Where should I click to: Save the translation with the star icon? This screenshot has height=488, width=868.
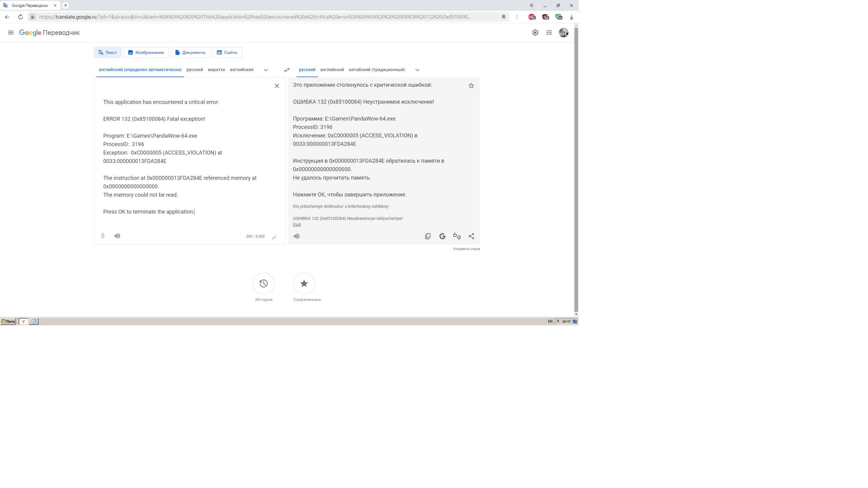471,86
